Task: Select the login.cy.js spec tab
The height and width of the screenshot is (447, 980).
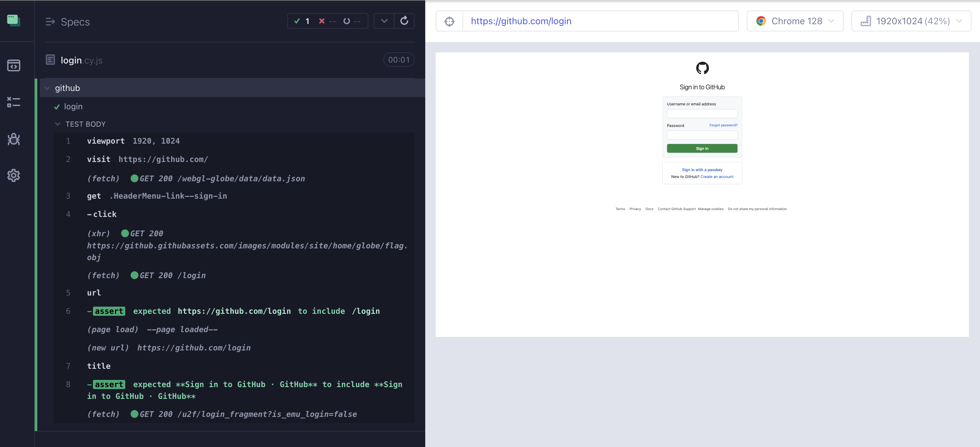Action: pyautogui.click(x=81, y=59)
